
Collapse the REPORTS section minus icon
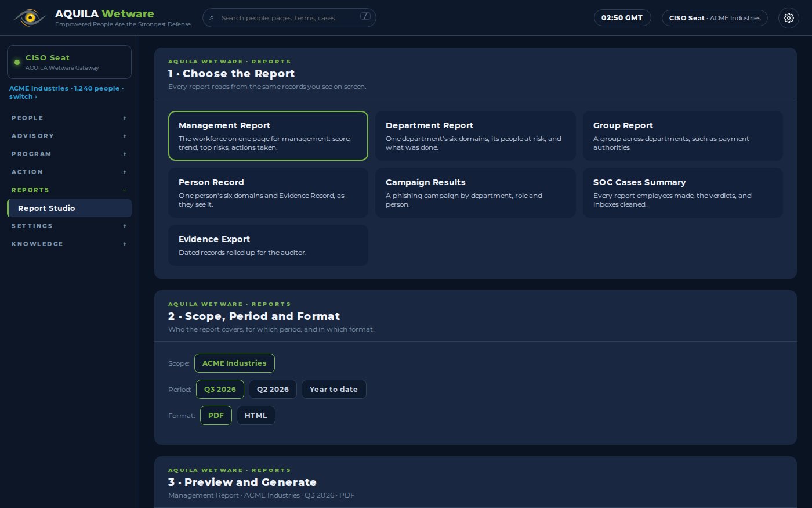[x=125, y=190]
